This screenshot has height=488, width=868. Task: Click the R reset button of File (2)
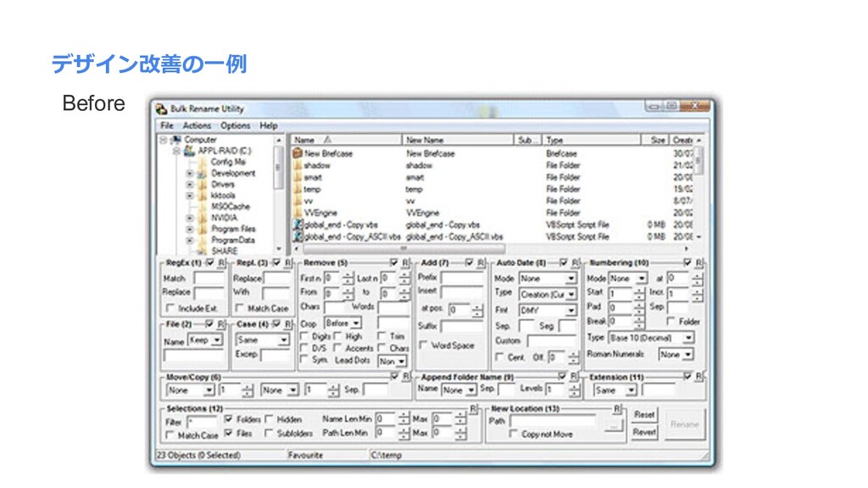[x=221, y=324]
